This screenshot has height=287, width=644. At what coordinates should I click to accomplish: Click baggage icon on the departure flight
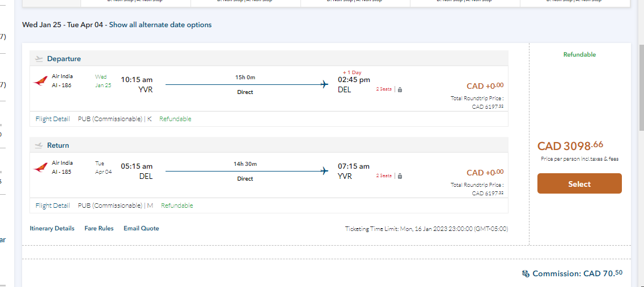(x=400, y=89)
